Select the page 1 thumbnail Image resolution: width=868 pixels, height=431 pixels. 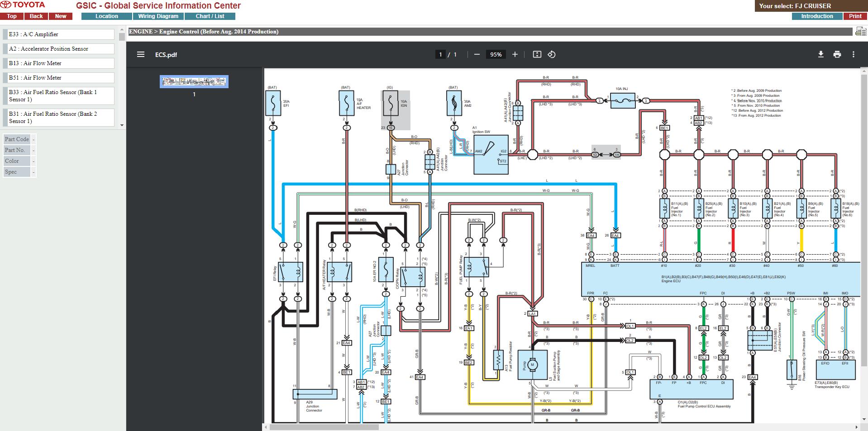(194, 81)
